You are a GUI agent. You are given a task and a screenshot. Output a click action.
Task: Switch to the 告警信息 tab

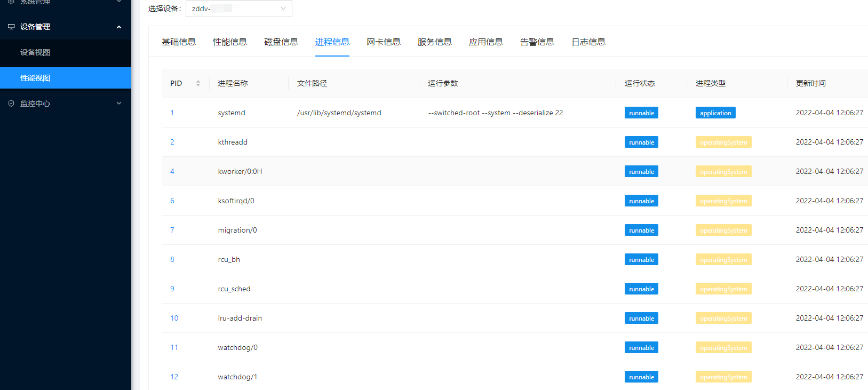click(537, 42)
